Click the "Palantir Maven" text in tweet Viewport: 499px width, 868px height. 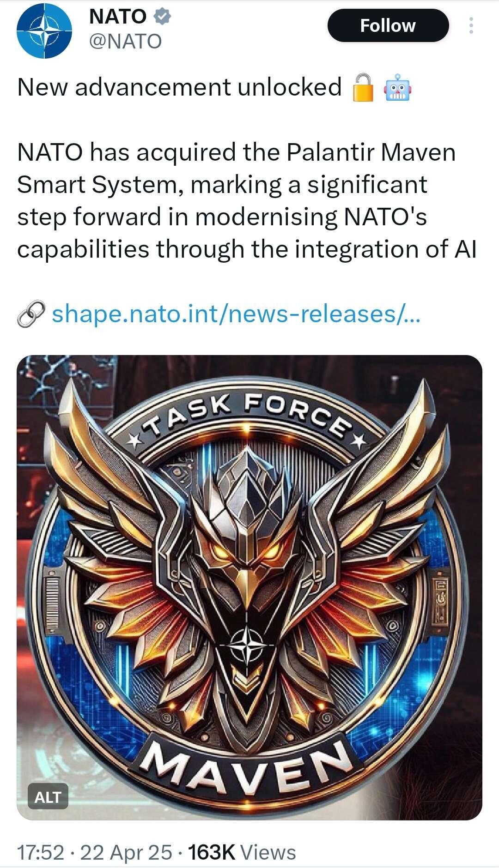pos(371,152)
